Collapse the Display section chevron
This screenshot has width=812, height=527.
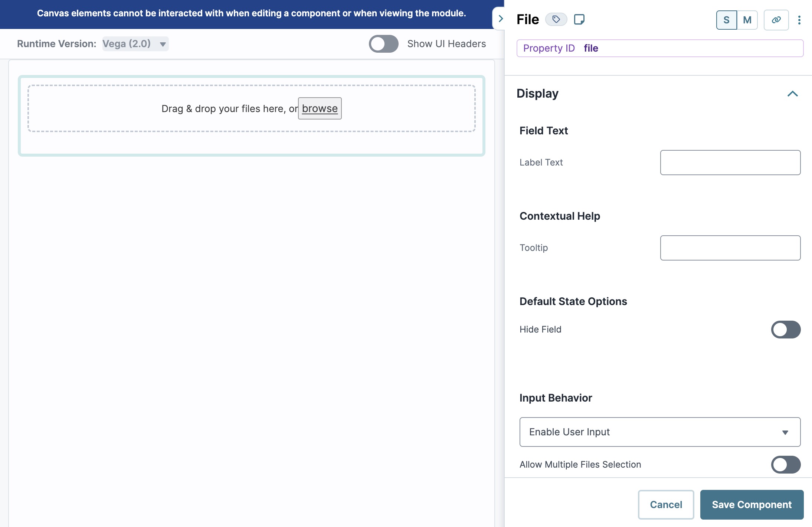792,94
